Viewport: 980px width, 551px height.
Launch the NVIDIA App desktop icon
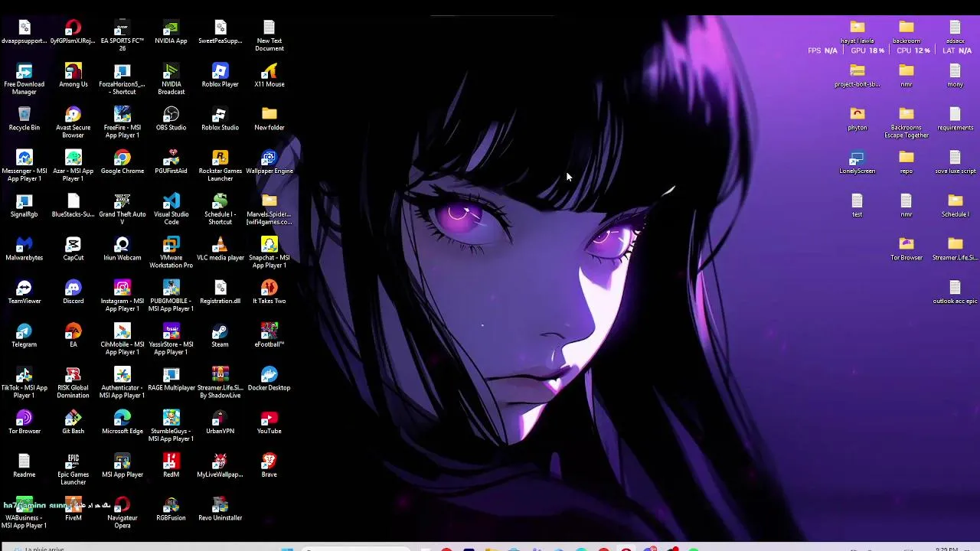[x=171, y=33]
